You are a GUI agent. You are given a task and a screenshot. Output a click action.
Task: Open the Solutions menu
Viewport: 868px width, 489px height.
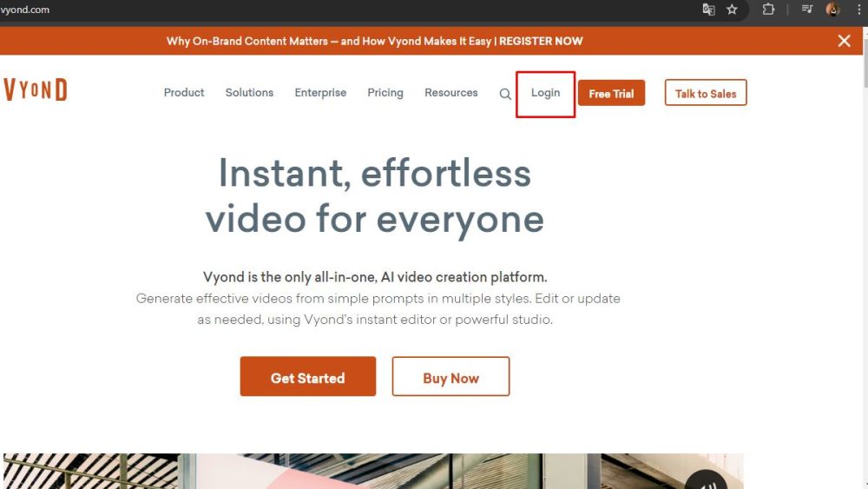tap(249, 92)
